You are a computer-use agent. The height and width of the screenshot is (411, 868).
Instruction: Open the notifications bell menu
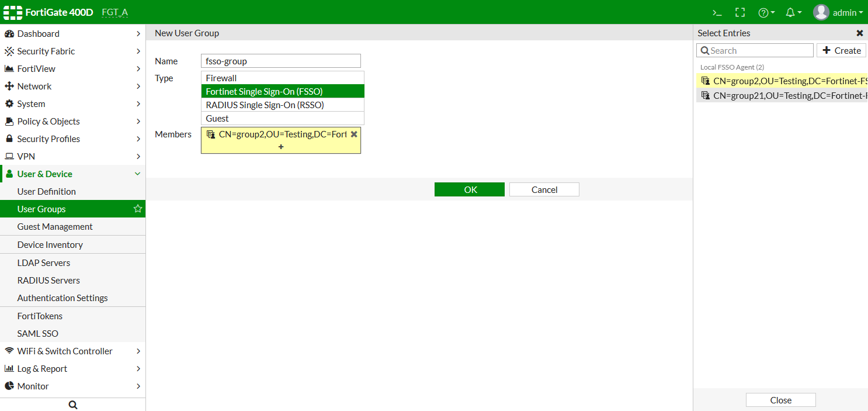coord(793,12)
